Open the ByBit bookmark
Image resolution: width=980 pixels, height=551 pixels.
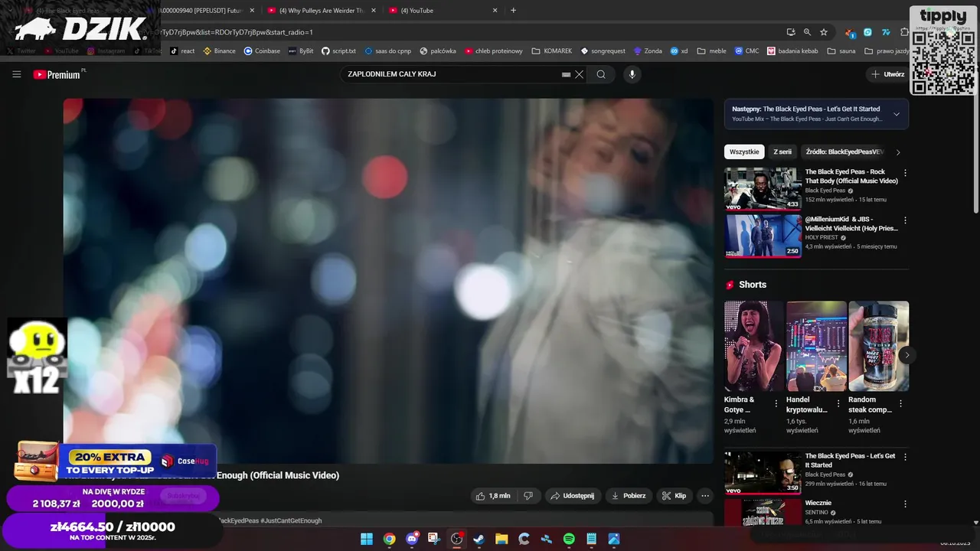301,51
